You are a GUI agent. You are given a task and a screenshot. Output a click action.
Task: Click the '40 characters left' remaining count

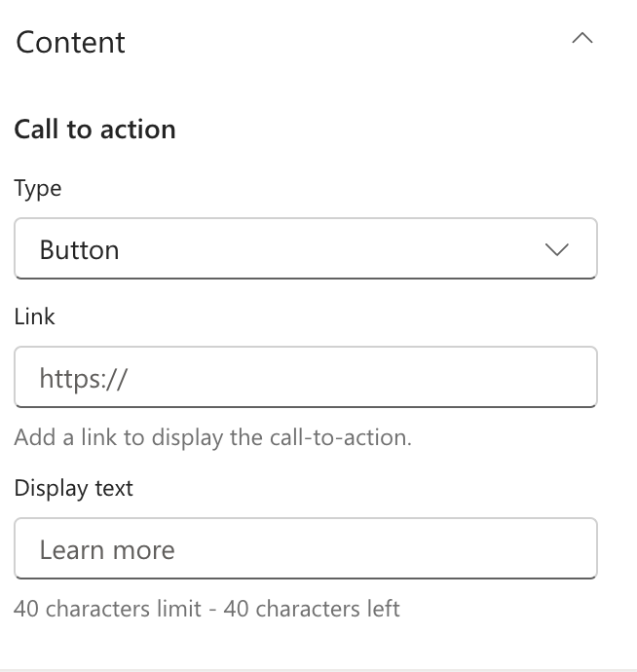pyautogui.click(x=312, y=609)
